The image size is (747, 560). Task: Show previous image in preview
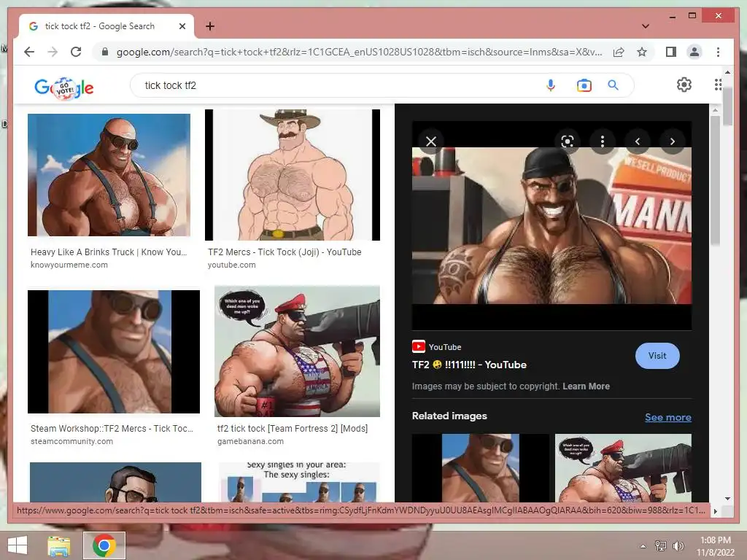(x=638, y=141)
